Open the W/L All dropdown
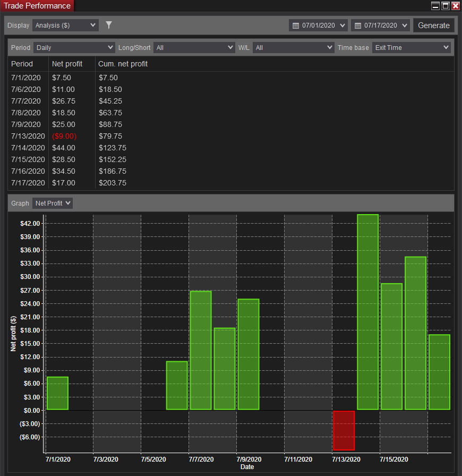Viewport: 462px width, 476px height. point(293,48)
